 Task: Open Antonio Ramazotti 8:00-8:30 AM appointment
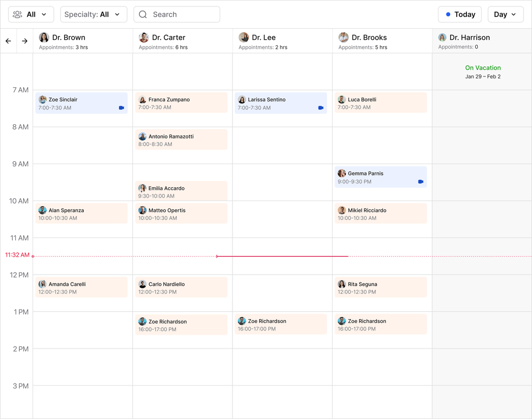click(x=181, y=140)
